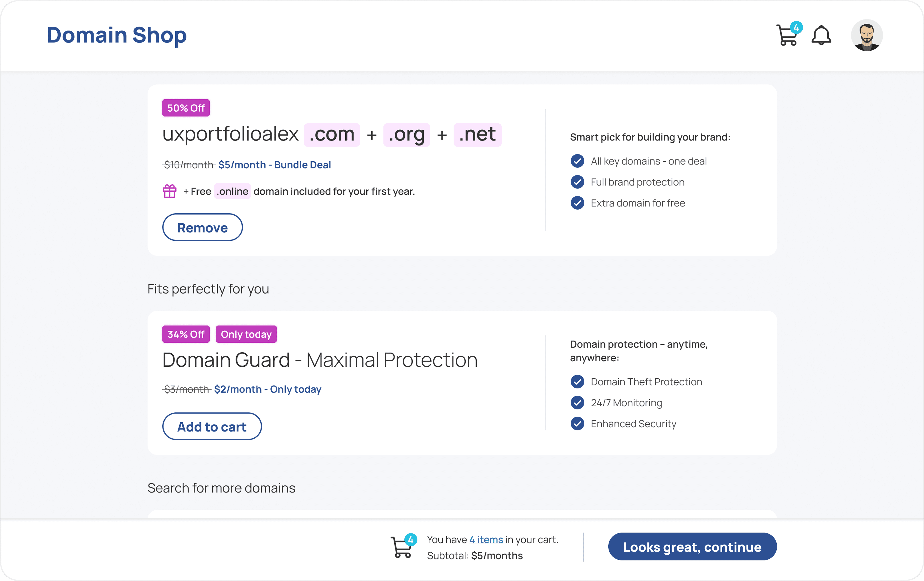Screen dimensions: 924x581
Task: Click the Search for more domains heading
Action: pos(221,488)
